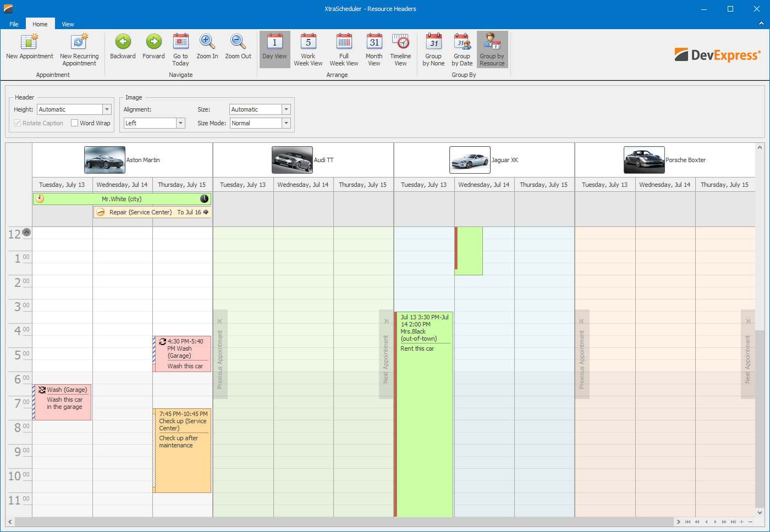The height and width of the screenshot is (532, 770).
Task: Go to previous resource page
Action: (x=697, y=522)
